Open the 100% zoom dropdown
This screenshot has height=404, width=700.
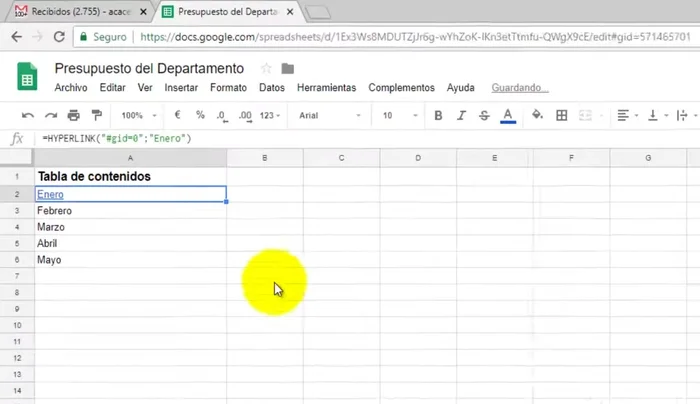[138, 115]
